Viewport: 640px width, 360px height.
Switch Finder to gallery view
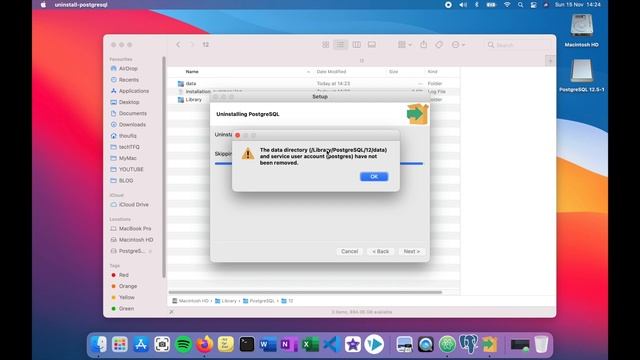click(x=371, y=44)
